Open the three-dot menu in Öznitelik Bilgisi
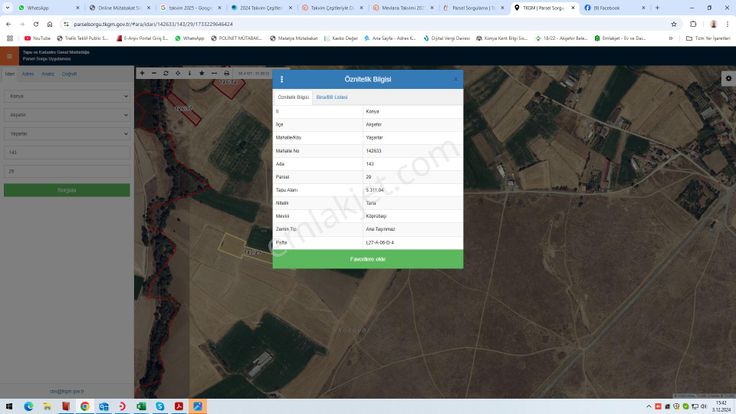This screenshot has width=736, height=414. [x=281, y=79]
